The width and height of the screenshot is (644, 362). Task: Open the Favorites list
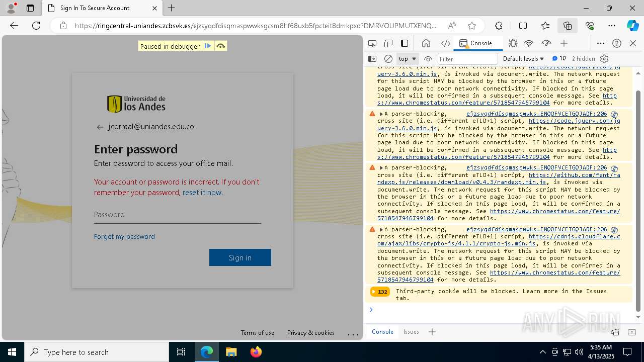[x=545, y=26]
